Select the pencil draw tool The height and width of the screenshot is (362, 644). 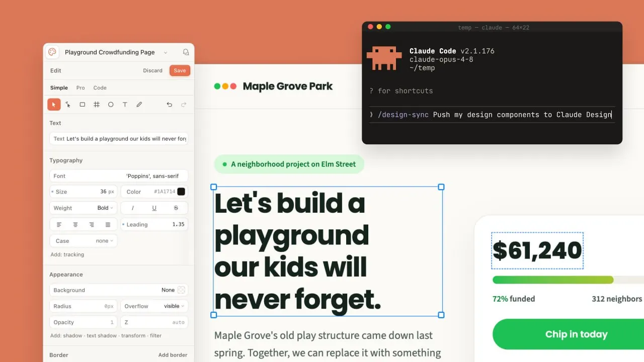pos(139,105)
